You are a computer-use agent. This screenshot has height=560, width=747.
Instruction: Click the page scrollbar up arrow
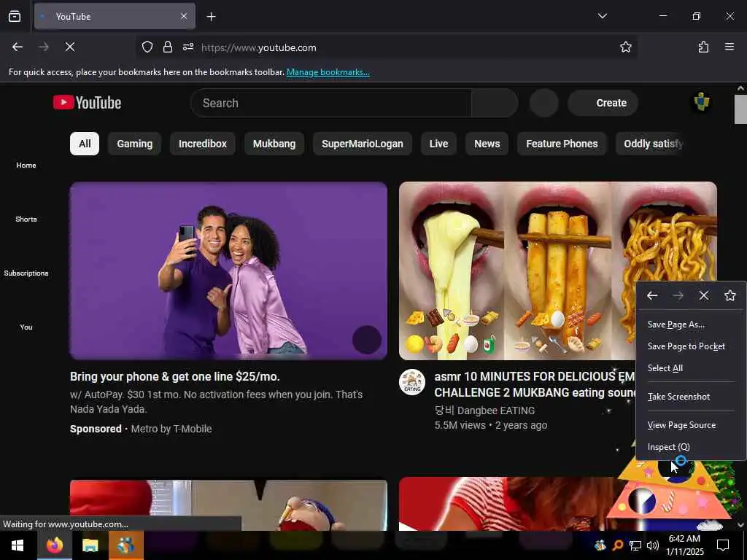(x=741, y=88)
